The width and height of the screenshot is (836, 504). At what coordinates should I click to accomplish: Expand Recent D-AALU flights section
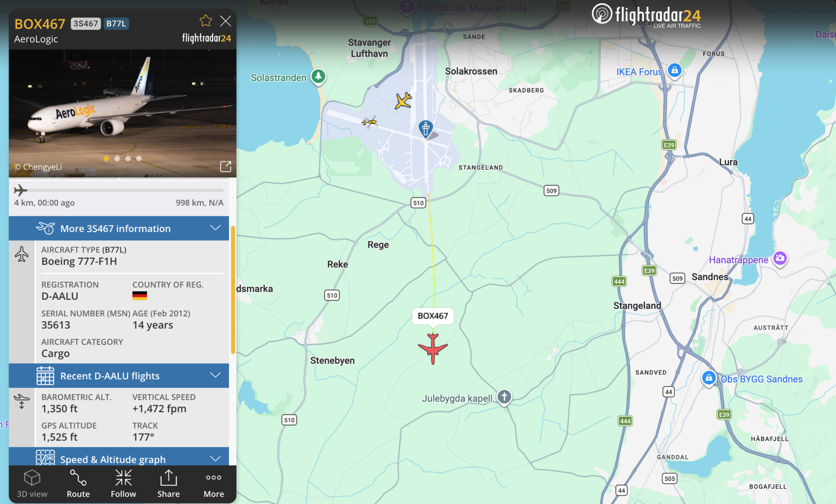[119, 376]
